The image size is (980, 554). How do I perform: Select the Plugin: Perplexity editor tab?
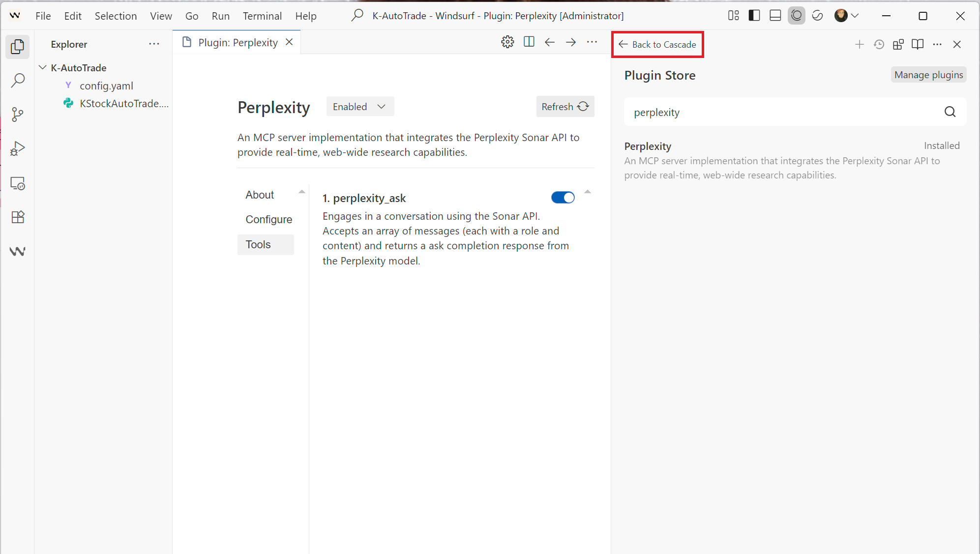237,42
